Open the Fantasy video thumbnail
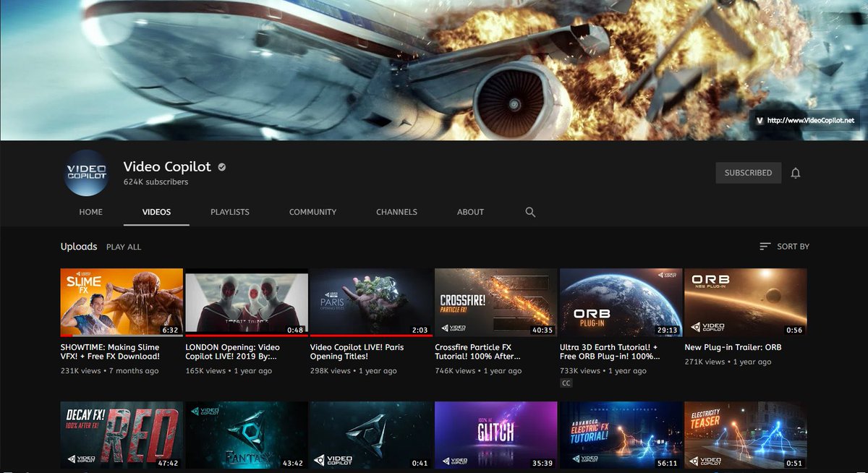 247,436
